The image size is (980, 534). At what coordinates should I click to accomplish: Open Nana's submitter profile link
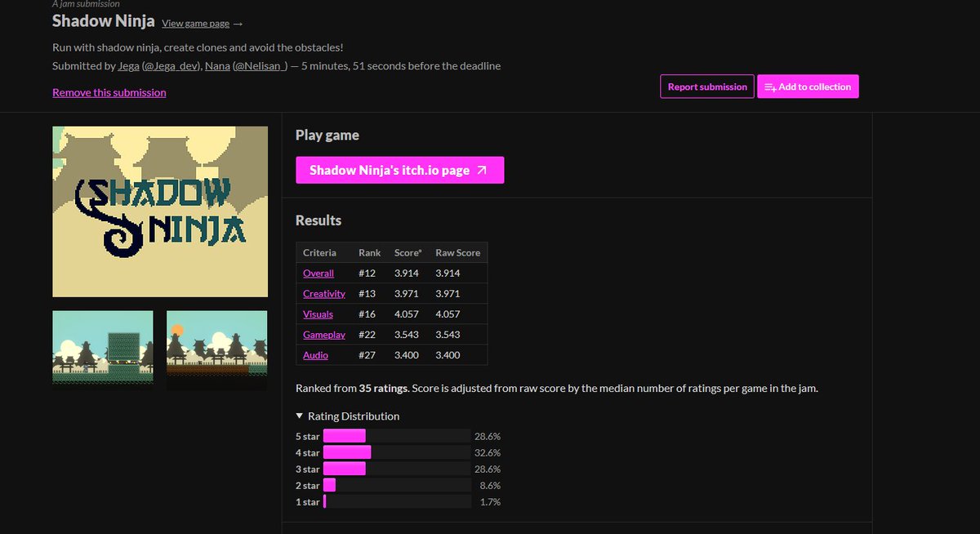coord(217,65)
